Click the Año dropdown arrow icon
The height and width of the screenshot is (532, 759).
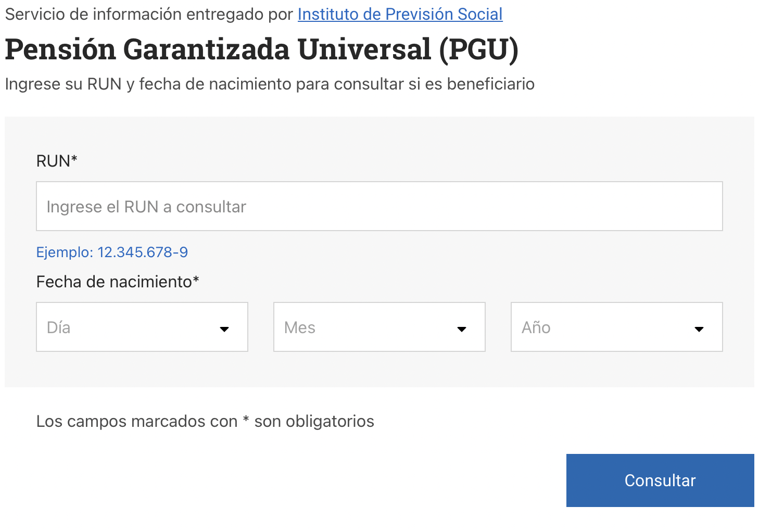pyautogui.click(x=699, y=329)
